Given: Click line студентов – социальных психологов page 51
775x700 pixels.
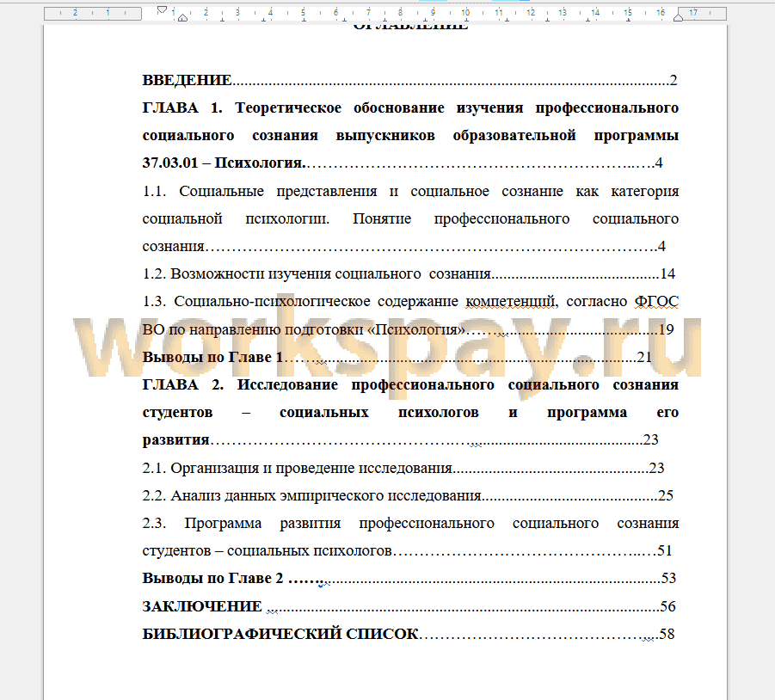Looking at the screenshot, I should click(407, 550).
